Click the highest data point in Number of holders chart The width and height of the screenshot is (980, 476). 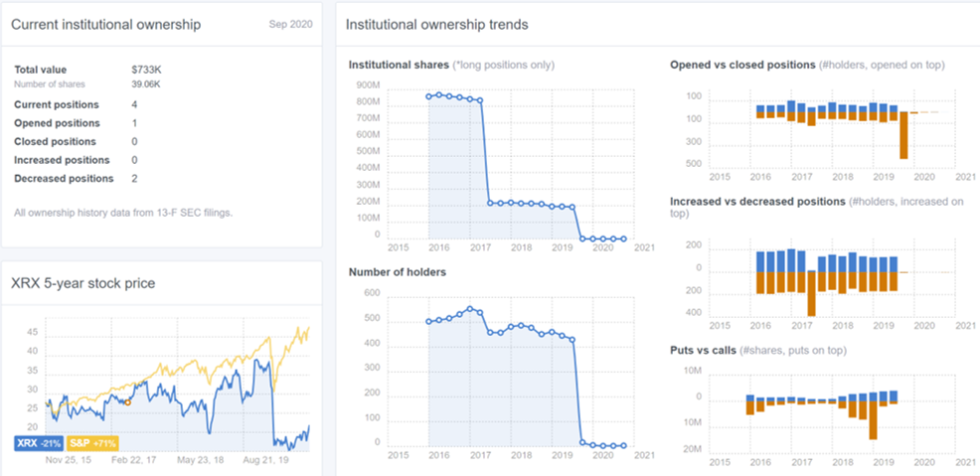click(x=471, y=309)
